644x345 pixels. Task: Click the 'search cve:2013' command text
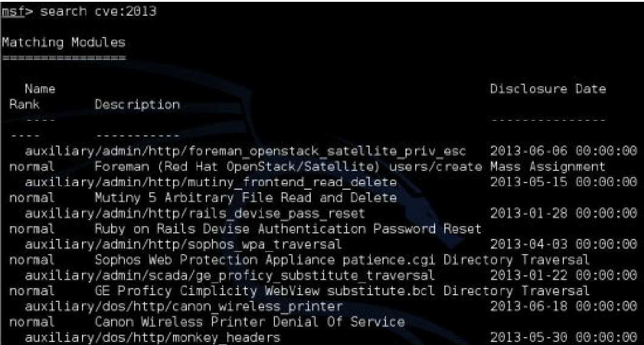[98, 11]
